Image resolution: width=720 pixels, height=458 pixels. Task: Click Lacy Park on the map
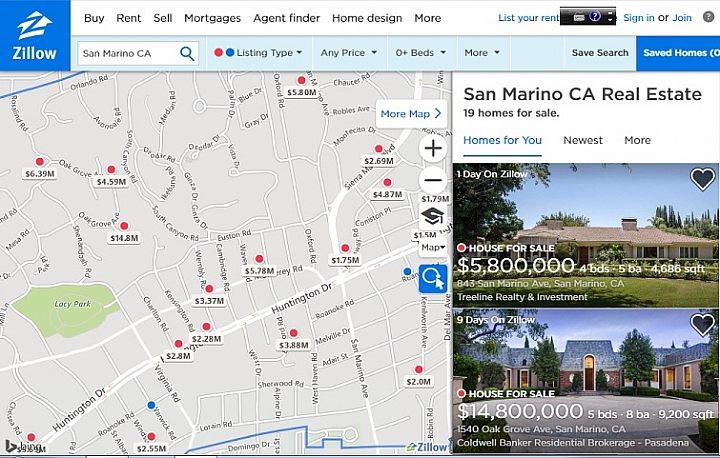(x=72, y=304)
